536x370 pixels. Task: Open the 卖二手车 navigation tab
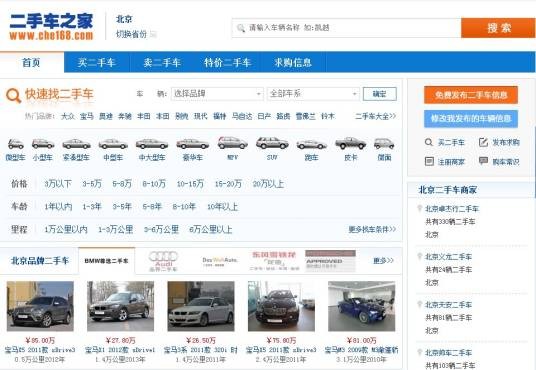(162, 63)
